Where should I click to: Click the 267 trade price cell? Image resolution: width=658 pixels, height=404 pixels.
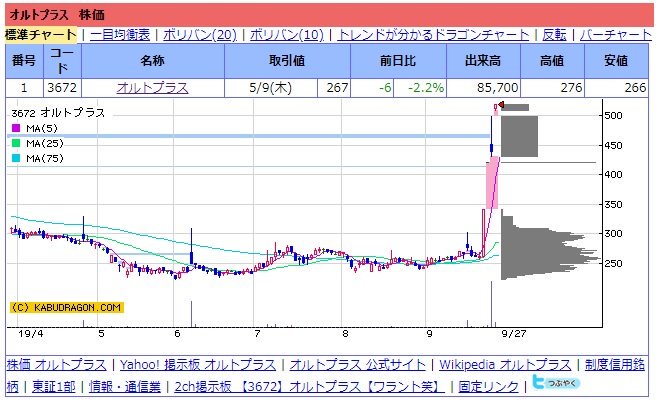click(334, 88)
